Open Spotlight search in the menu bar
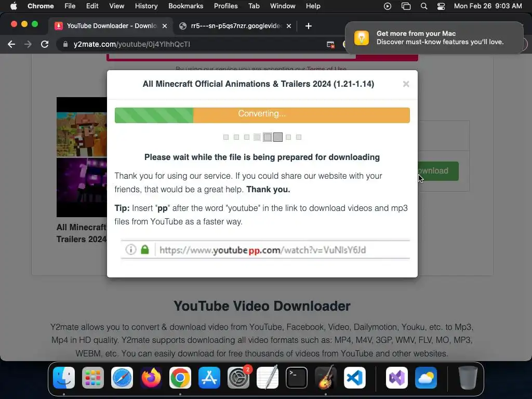The height and width of the screenshot is (399, 532). tap(424, 6)
